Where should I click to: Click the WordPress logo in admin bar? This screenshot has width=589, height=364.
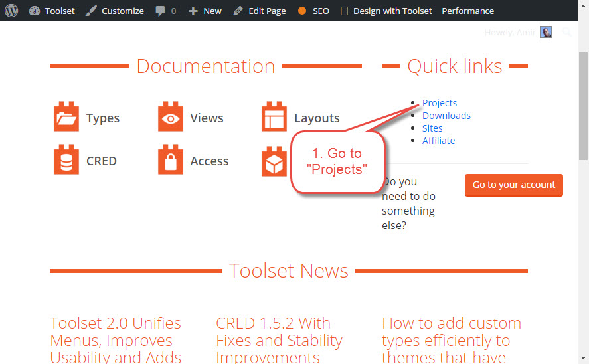11,11
